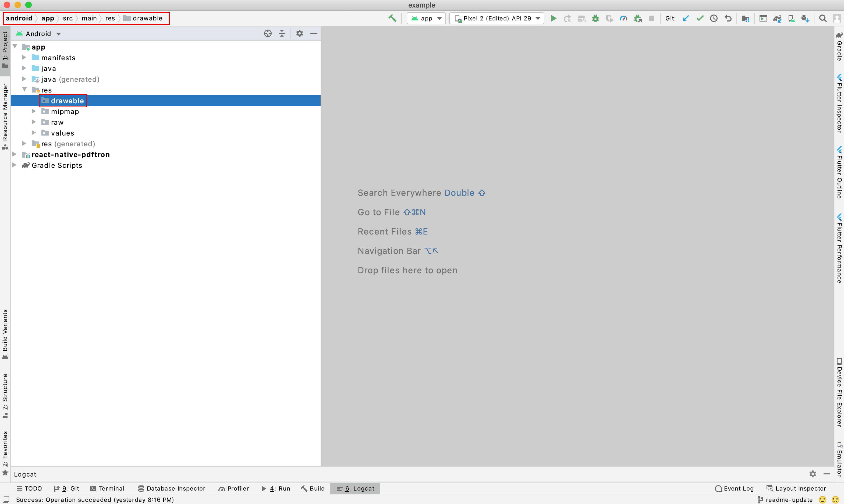The height and width of the screenshot is (504, 844).
Task: Open project panel settings gear
Action: click(x=299, y=33)
